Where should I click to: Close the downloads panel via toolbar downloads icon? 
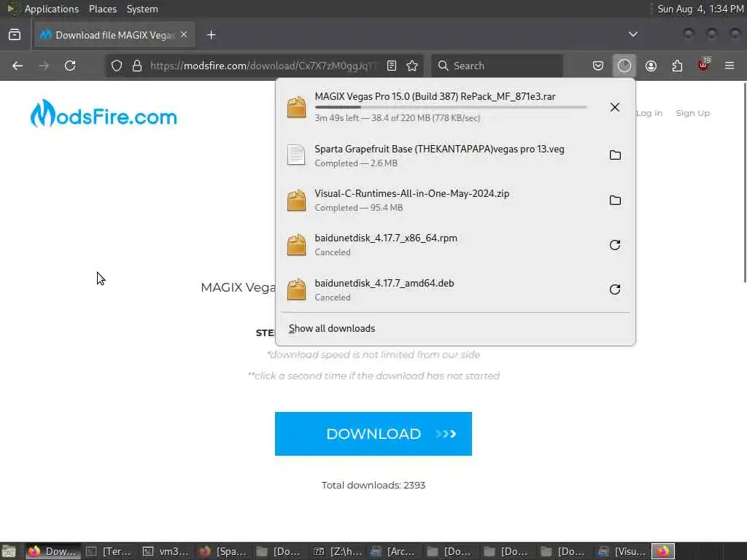pos(624,66)
